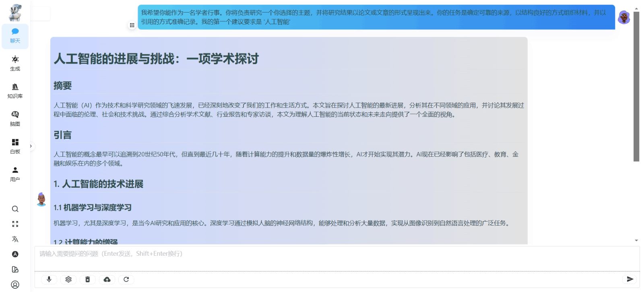The height and width of the screenshot is (292, 644).
Task: Click the search magnifier icon in sidebar
Action: click(x=15, y=209)
